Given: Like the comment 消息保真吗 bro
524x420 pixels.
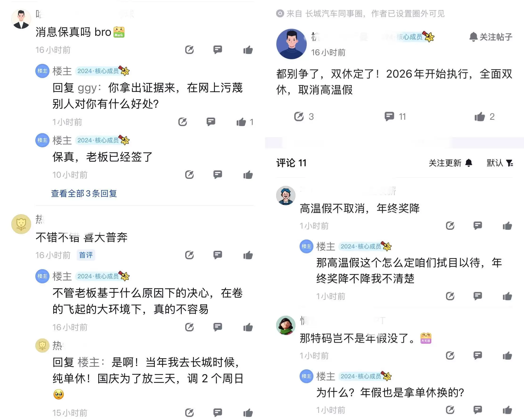Looking at the screenshot, I should coord(248,50).
